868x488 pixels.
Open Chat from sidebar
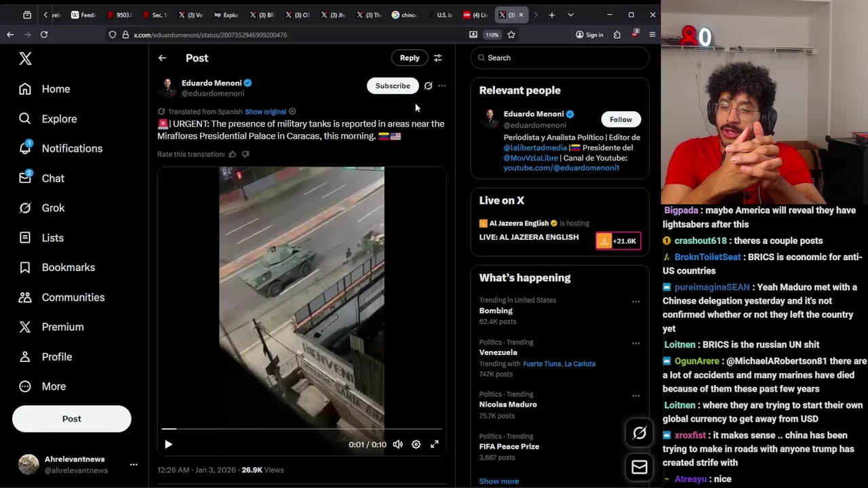click(42, 178)
